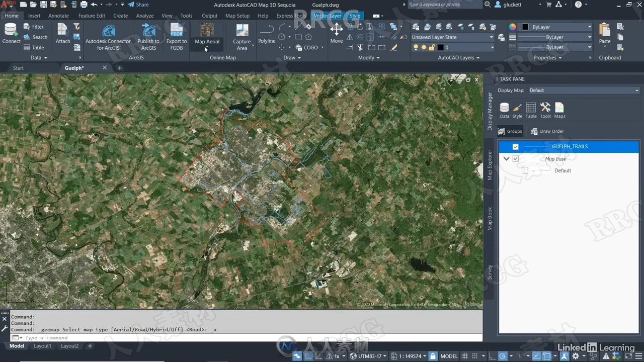Switch to Start document tab
The height and width of the screenshot is (362, 644).
pyautogui.click(x=18, y=68)
